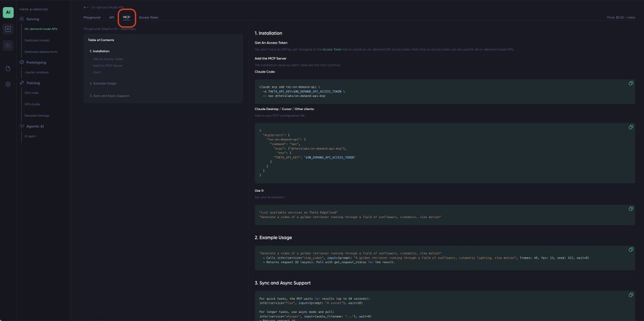Copy the mcpServers JSON configuration block
The image size is (644, 321).
point(631,127)
